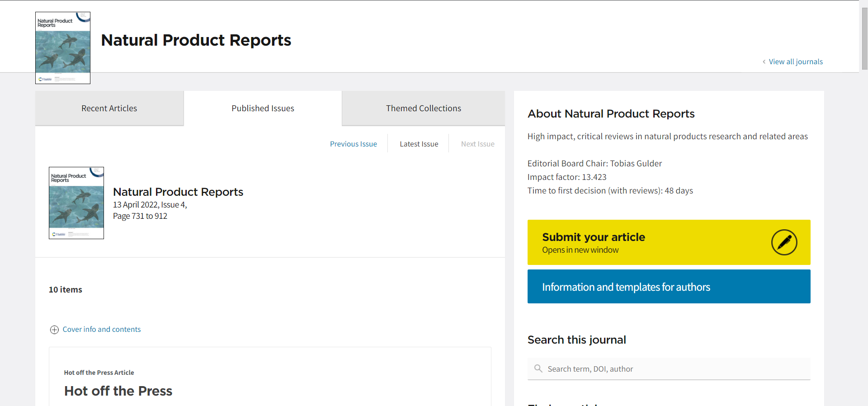The height and width of the screenshot is (406, 868).
Task: Focus the Search term, DOI, author field
Action: click(669, 369)
